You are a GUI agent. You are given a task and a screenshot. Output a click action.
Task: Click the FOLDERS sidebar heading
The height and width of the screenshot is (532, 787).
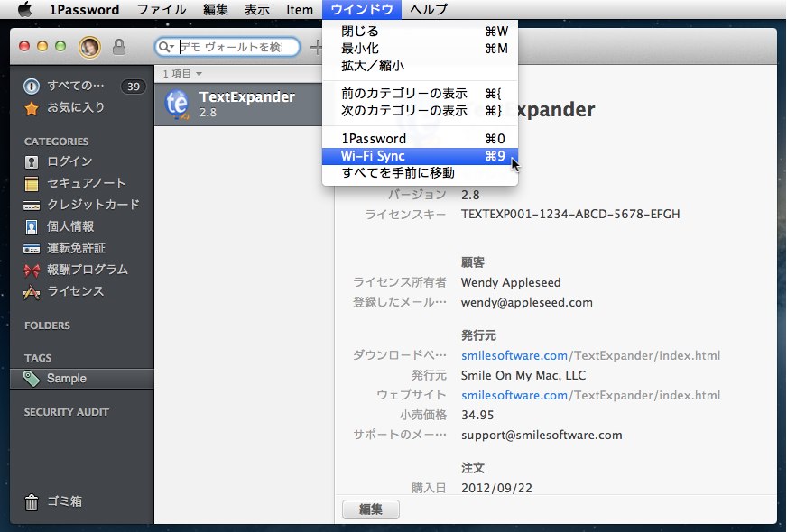[47, 326]
